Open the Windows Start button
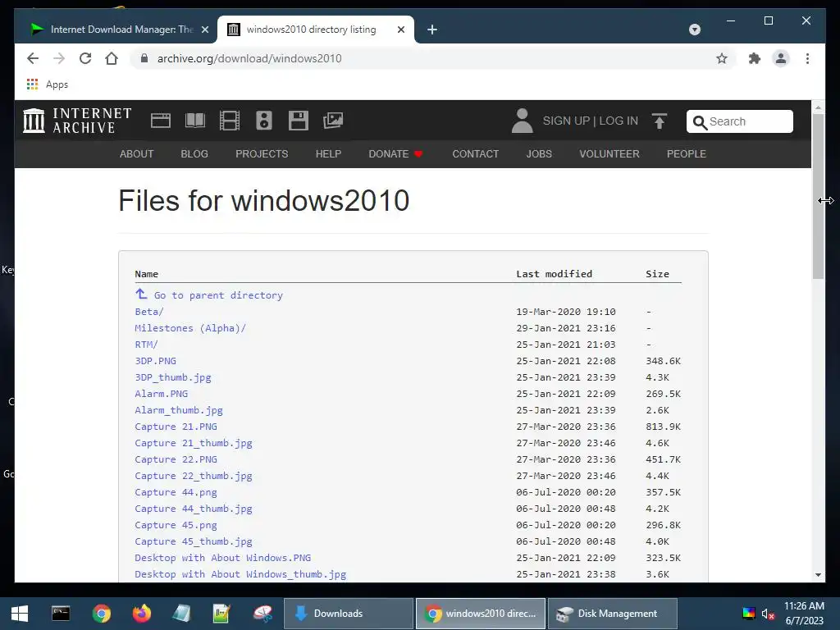The height and width of the screenshot is (630, 840). 20,614
